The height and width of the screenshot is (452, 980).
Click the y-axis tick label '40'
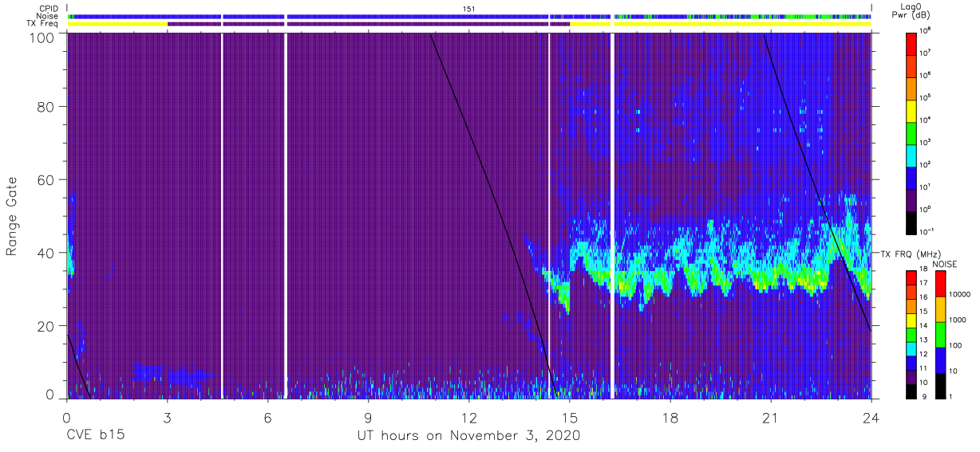45,253
